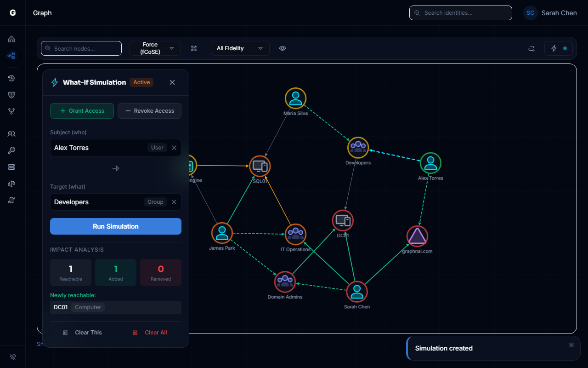The height and width of the screenshot is (368, 588).
Task: Open the Home view from the sidebar
Action: point(11,39)
